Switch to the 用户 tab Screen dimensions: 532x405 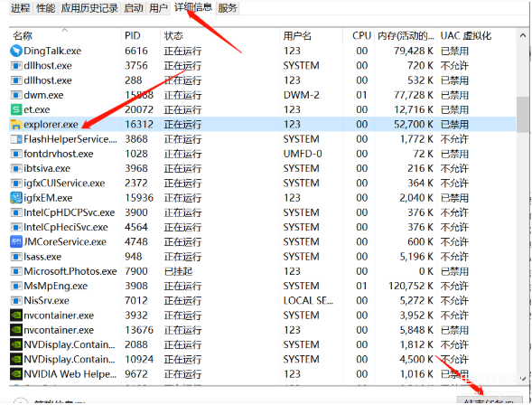pos(158,8)
